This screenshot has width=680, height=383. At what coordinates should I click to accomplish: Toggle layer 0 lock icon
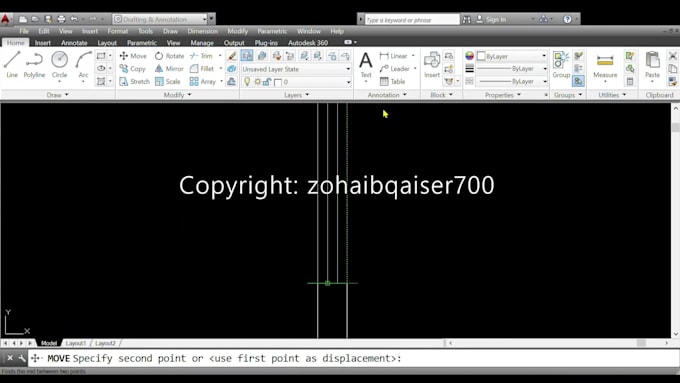point(267,82)
